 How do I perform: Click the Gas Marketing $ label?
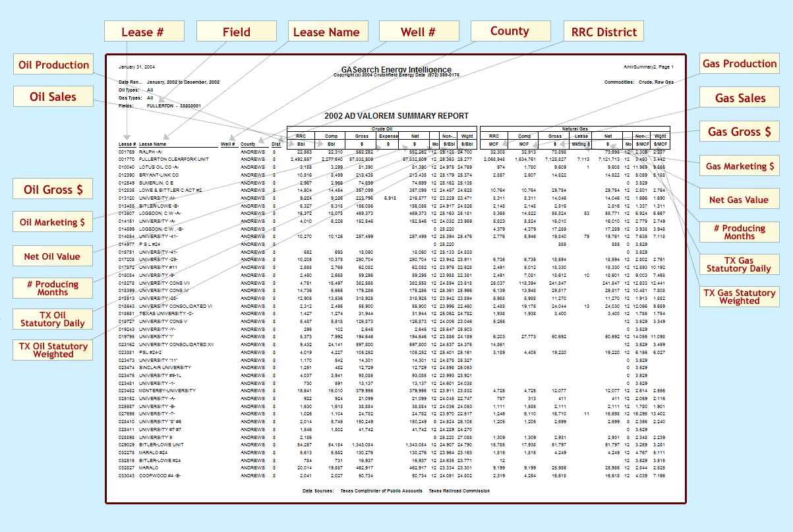click(739, 165)
